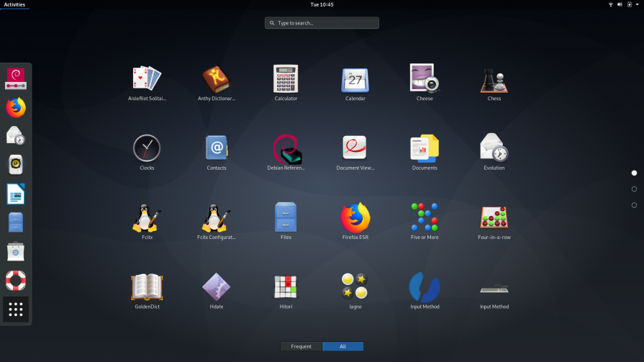This screenshot has width=644, height=362.
Task: Click the network icon in top bar
Action: pyautogui.click(x=611, y=4)
